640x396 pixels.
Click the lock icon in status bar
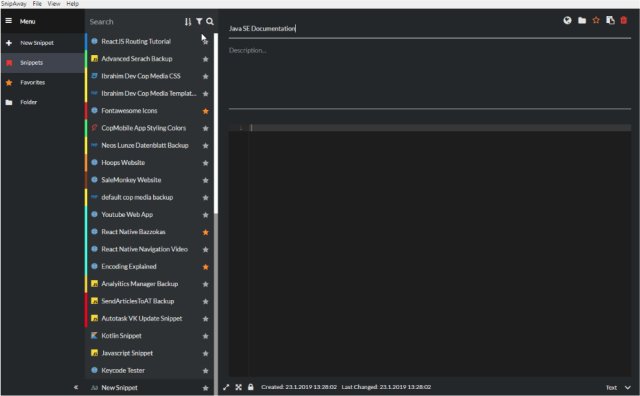tap(251, 387)
